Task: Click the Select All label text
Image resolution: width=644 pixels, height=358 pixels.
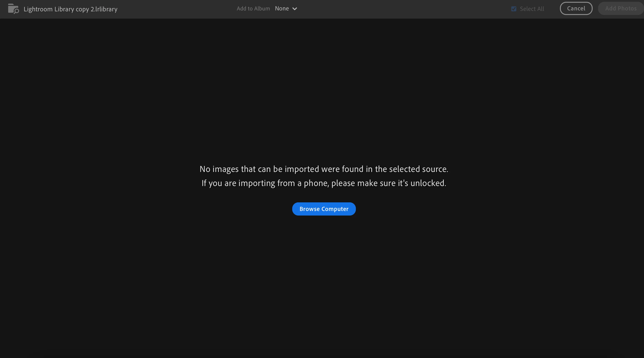Action: point(532,9)
